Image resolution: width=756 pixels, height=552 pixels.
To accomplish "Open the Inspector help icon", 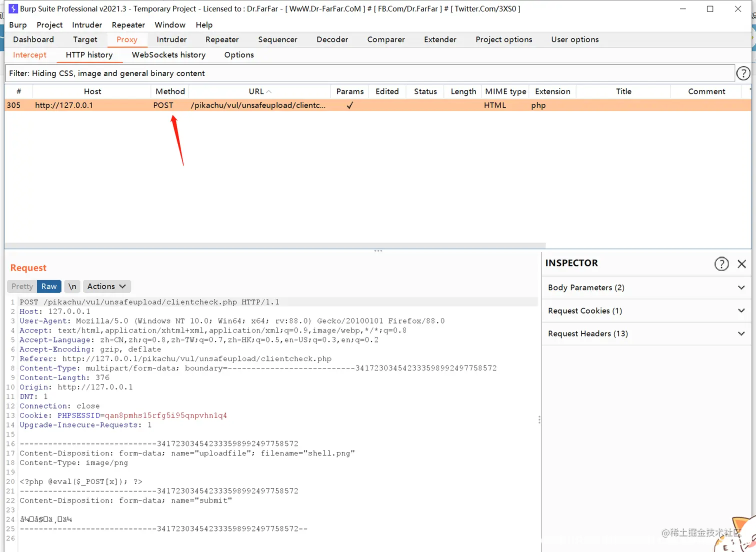I will 721,263.
